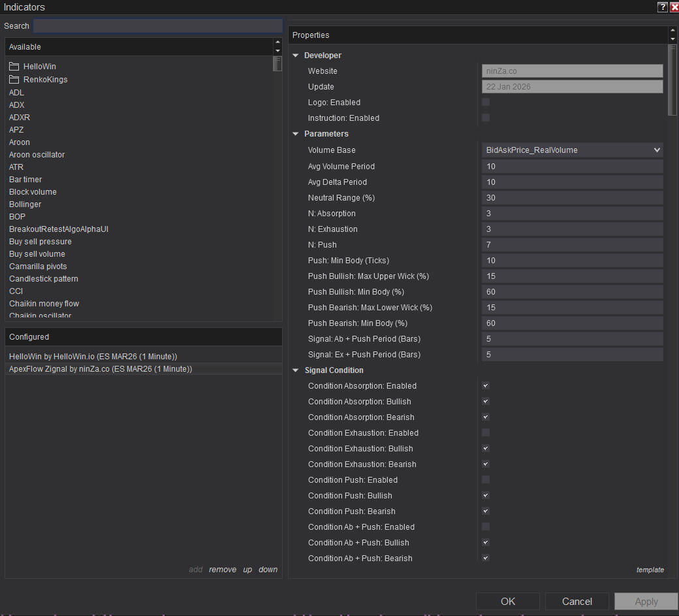Collapse the Parameters section
Viewport: 679px width, 616px height.
[x=296, y=134]
